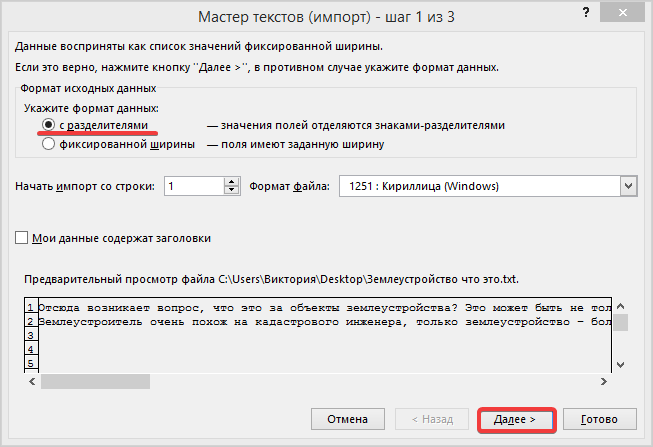Decrease start row with spinner down arrow
This screenshot has width=653, height=447.
click(x=233, y=191)
